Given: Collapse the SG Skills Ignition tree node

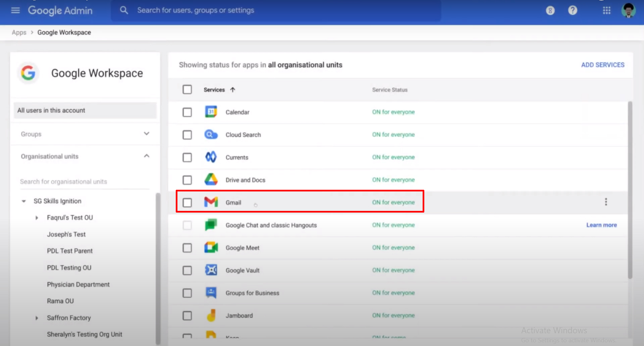Looking at the screenshot, I should click(23, 201).
